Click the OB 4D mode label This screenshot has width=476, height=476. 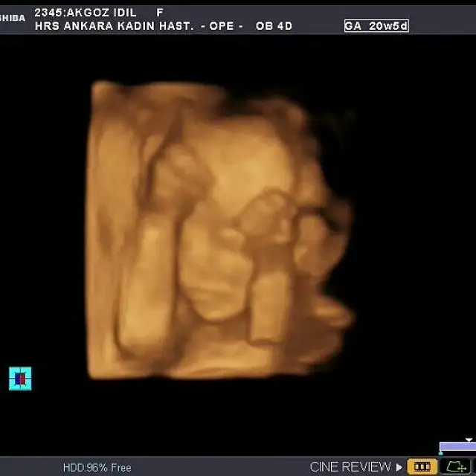(x=274, y=26)
